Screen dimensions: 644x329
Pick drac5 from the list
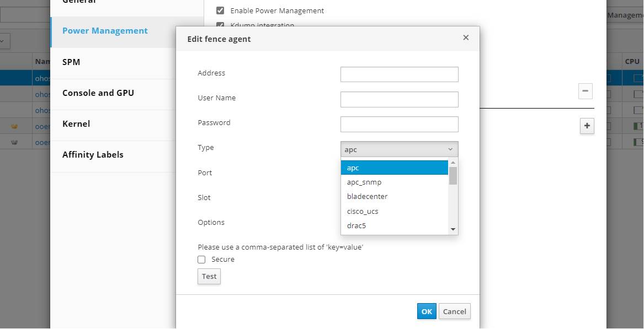[356, 225]
